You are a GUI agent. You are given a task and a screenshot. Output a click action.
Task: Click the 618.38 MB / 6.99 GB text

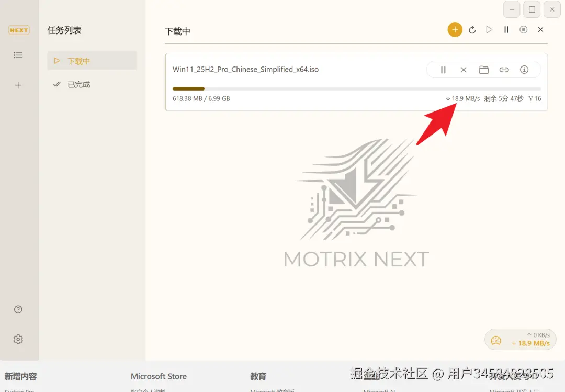click(201, 98)
